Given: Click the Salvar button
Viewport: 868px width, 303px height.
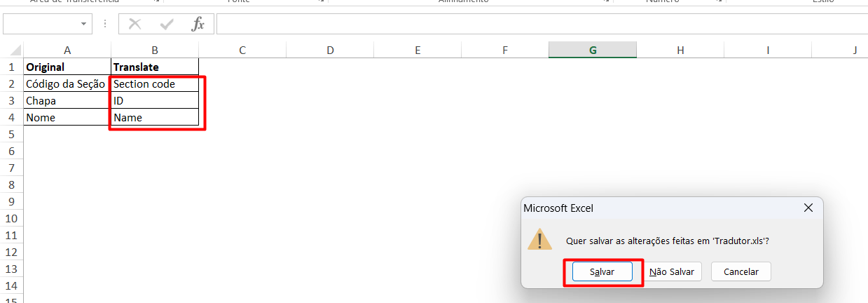Looking at the screenshot, I should (602, 271).
